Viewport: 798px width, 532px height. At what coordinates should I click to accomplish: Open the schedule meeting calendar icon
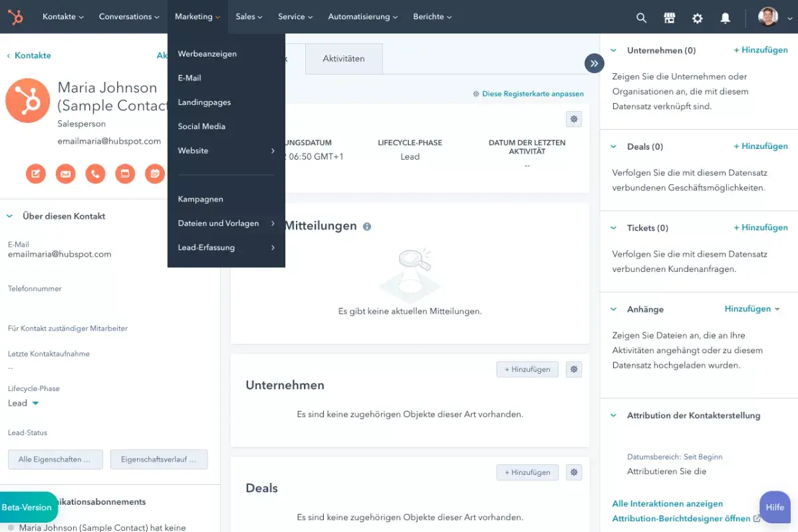click(x=155, y=174)
